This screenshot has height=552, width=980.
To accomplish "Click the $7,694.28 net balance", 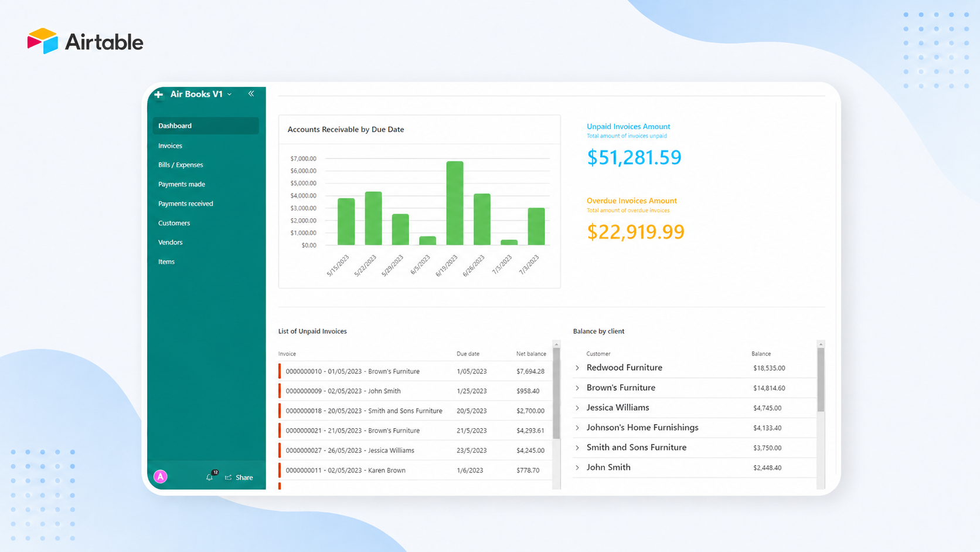I will coord(530,371).
